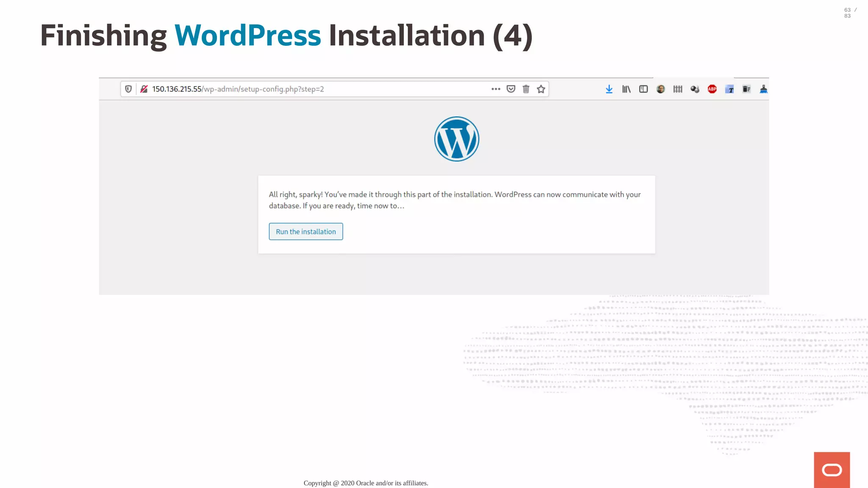Click the Run the installation button
Viewport: 868px width, 488px height.
[306, 232]
